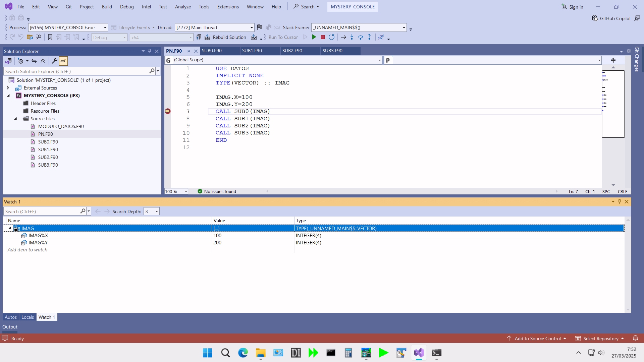Toggle bookmark icon in the toolbar
Screen dimensions: 644x362
(x=50, y=37)
